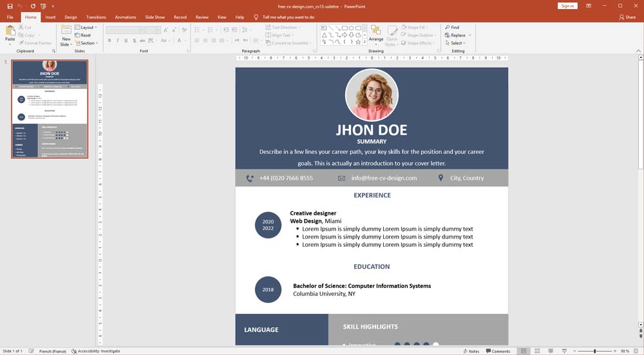Select the right arrow shape in gallery

click(344, 35)
